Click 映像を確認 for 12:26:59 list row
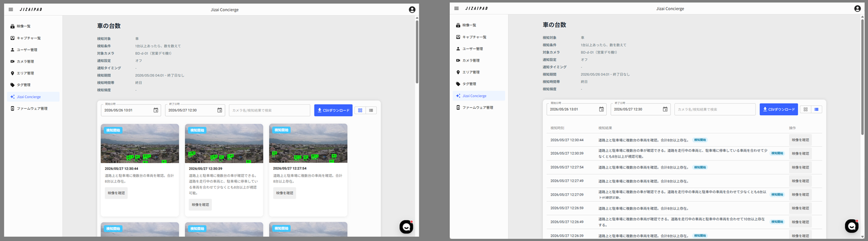Screen dimensions: 868x241 [800, 208]
